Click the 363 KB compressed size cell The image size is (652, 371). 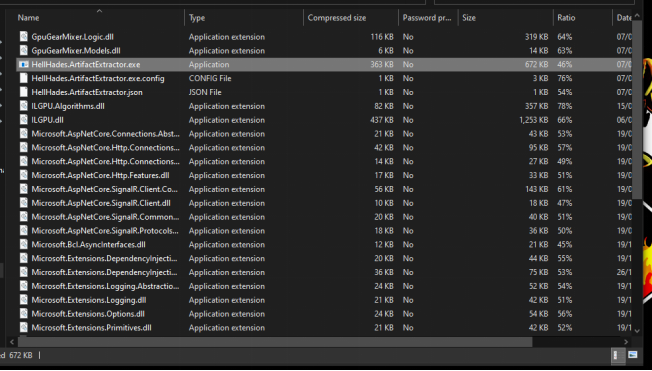tap(382, 64)
